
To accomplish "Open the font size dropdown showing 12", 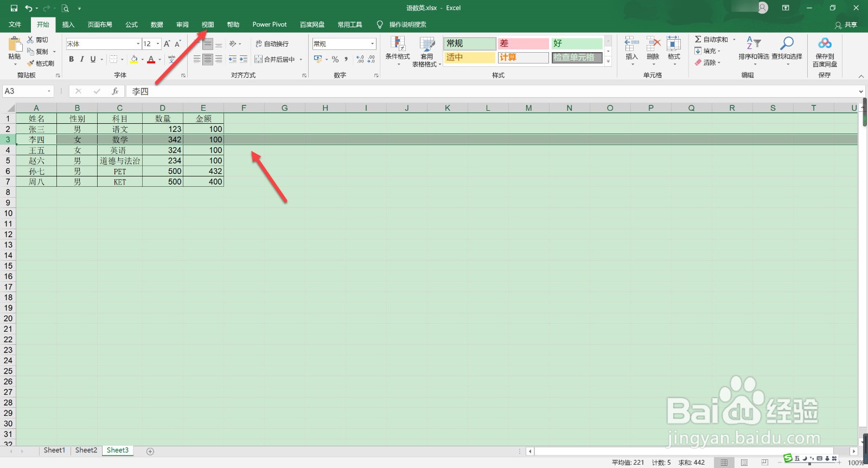I will 158,44.
